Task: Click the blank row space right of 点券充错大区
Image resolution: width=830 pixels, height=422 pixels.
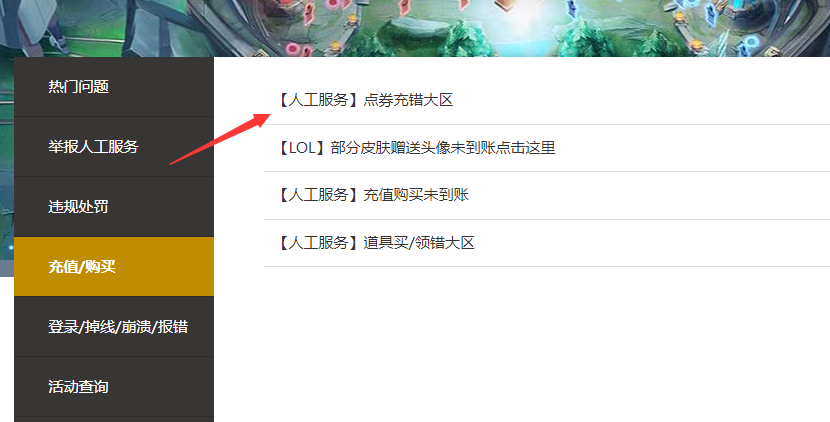Action: tap(640, 100)
